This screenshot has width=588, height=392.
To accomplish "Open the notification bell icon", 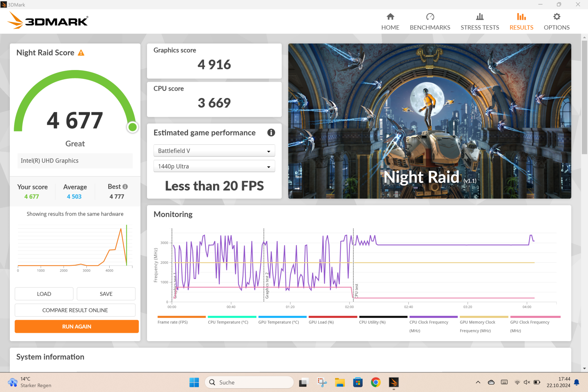I will tap(576, 382).
